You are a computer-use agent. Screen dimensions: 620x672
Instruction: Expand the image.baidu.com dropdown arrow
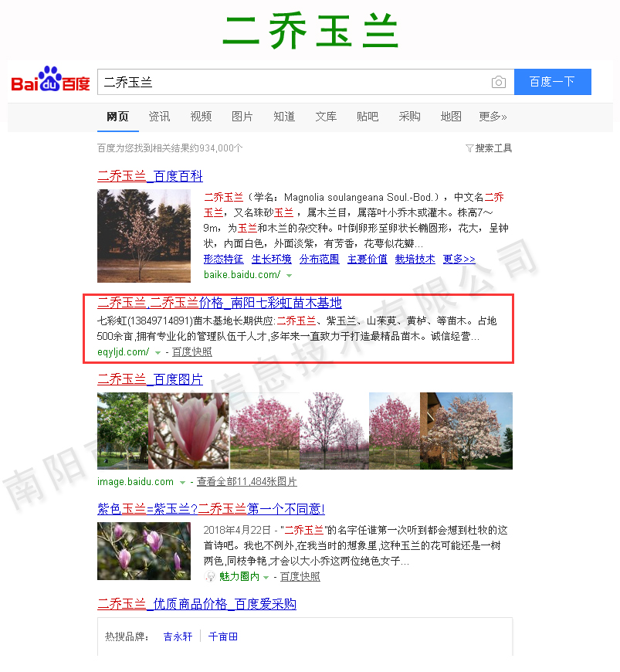click(183, 482)
